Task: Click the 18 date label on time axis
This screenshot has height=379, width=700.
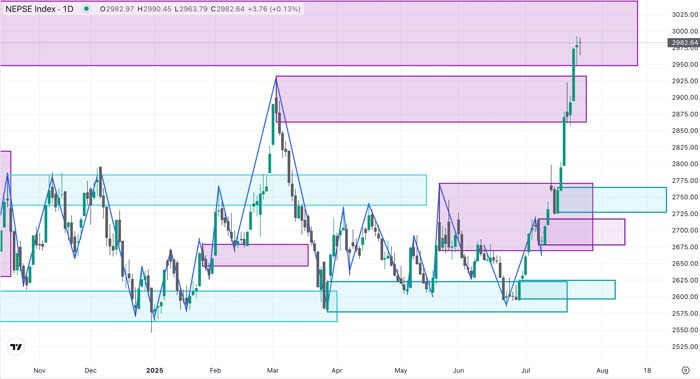Action: click(647, 371)
